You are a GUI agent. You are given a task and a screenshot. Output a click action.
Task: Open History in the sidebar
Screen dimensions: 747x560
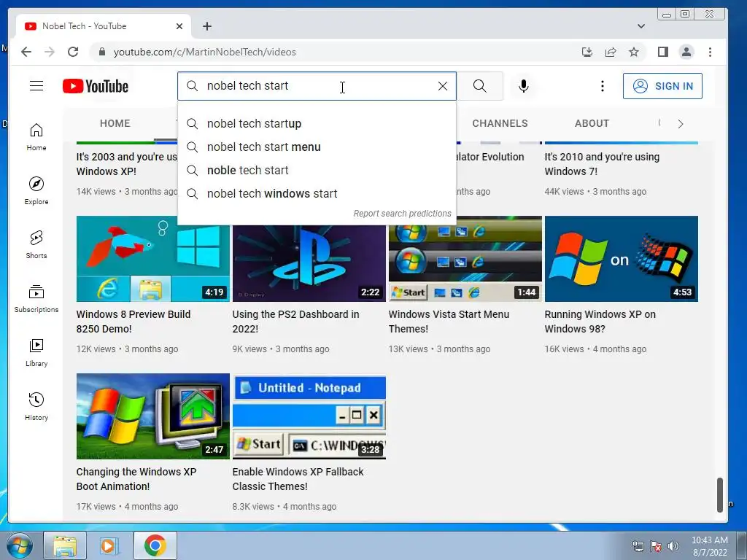[36, 406]
